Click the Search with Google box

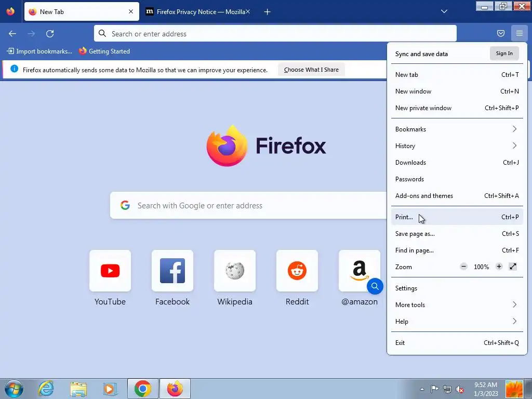tap(248, 205)
